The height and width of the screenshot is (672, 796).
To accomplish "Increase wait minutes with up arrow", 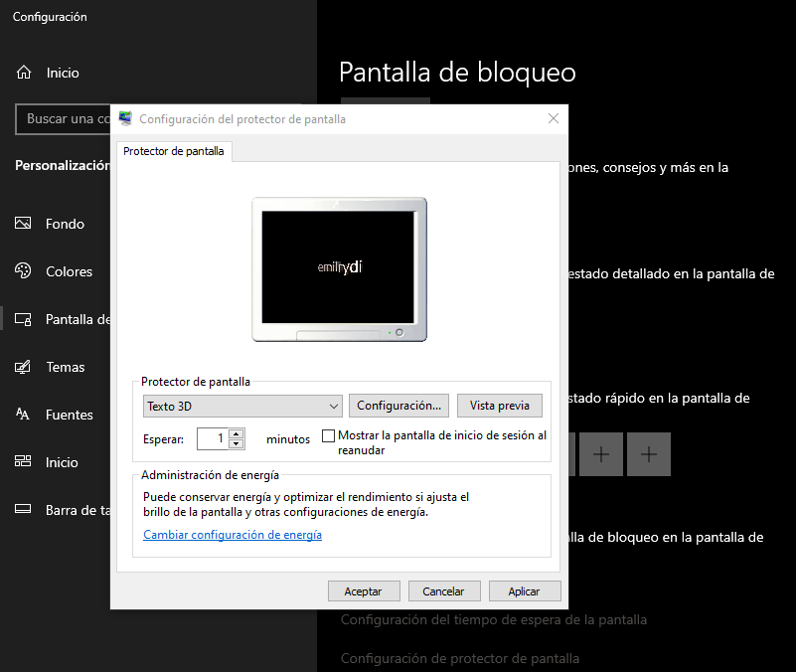I will pos(236,433).
